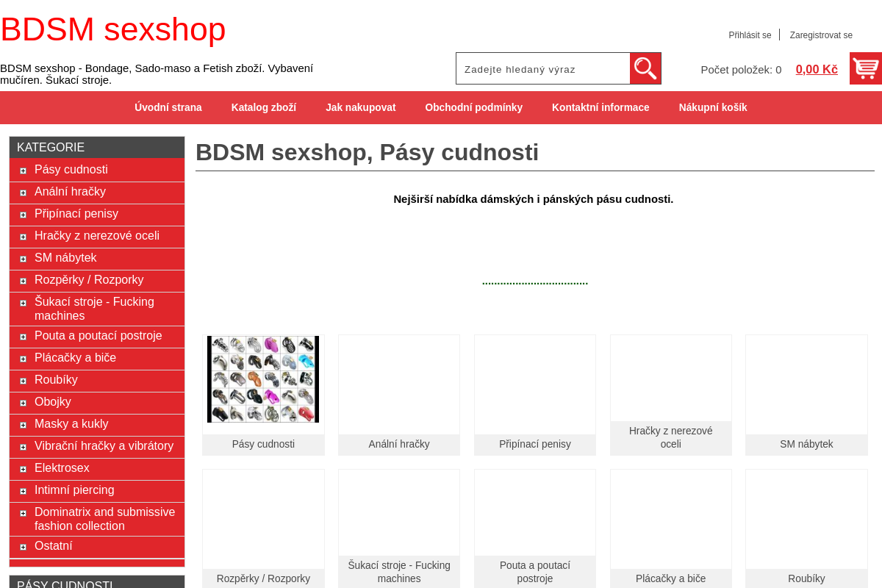Open Šukací stroje - Fucking machines card

tap(399, 528)
